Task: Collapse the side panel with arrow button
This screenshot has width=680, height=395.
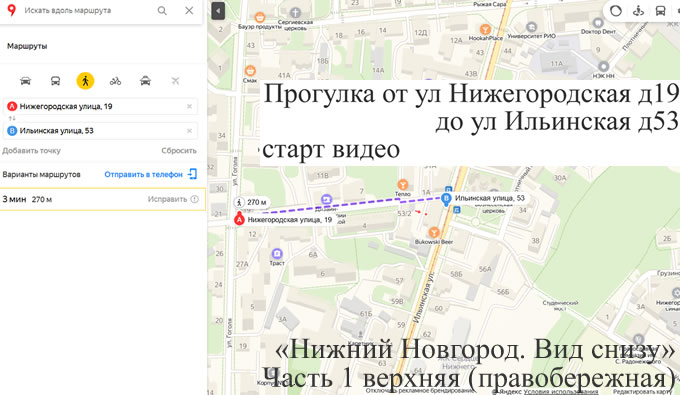Action: coord(218,11)
